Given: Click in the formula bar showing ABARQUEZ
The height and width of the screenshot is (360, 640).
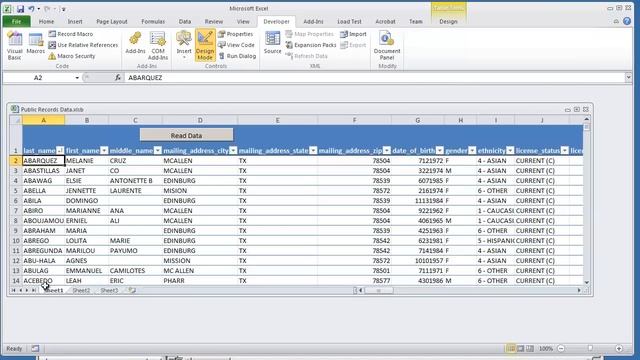Looking at the screenshot, I should (374, 78).
